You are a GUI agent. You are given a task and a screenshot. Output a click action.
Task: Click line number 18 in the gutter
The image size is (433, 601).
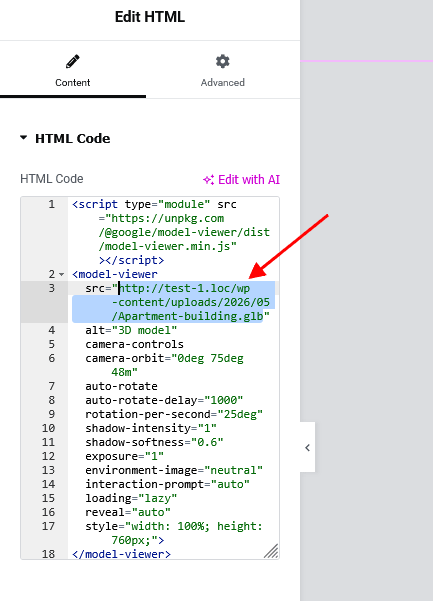tap(48, 554)
